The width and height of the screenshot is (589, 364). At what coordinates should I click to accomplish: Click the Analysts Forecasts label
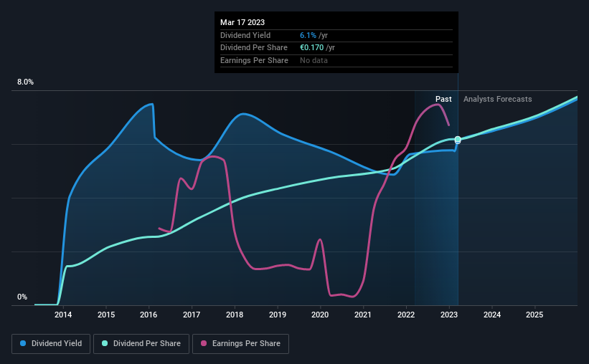point(497,99)
